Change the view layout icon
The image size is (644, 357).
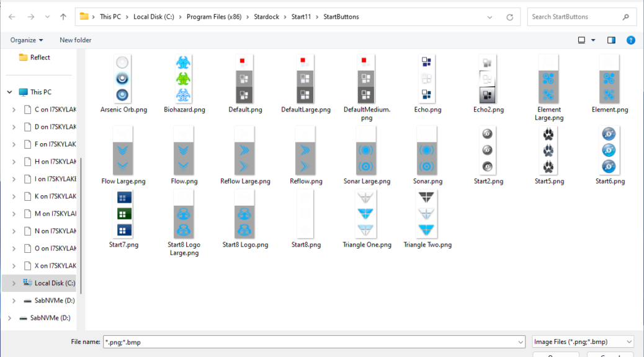coord(581,40)
